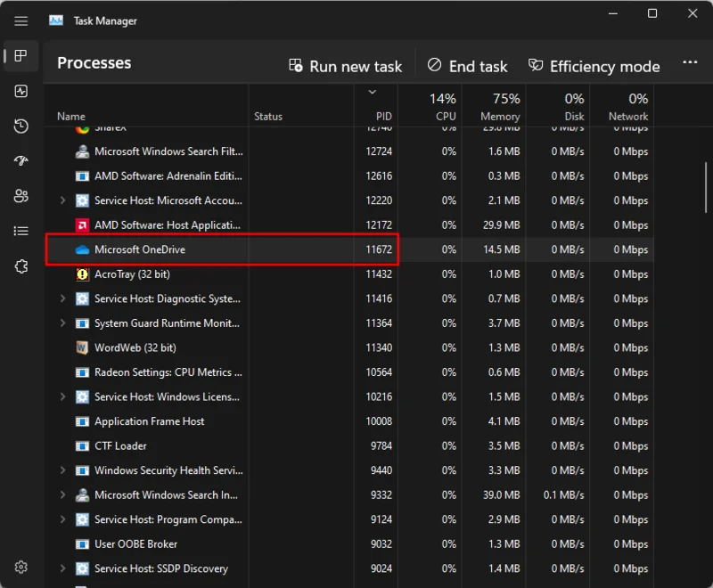The image size is (713, 588).
Task: Sort by the Name column header
Action: [71, 117]
